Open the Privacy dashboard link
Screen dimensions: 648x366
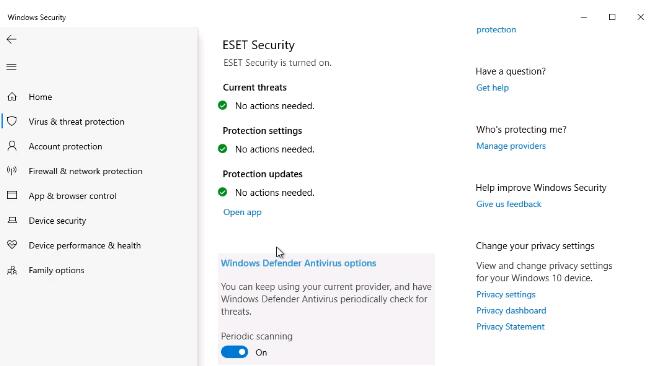[x=511, y=311]
